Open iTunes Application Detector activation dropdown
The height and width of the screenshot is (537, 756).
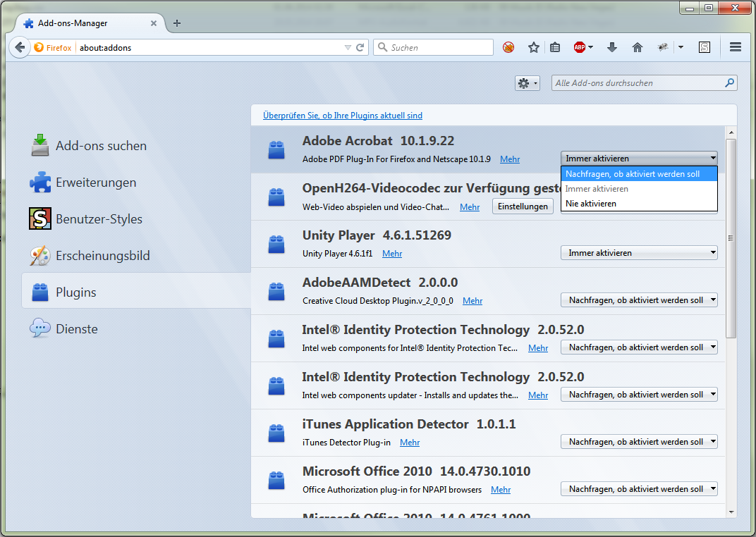[639, 441]
